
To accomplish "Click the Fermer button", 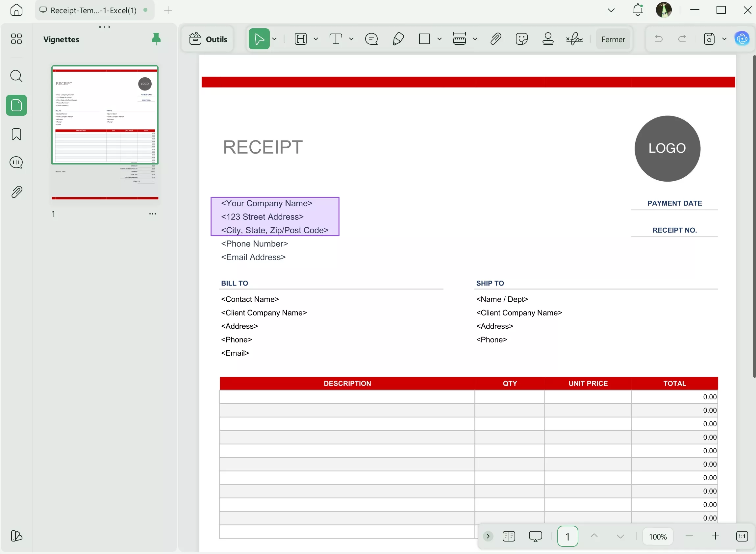I will tap(613, 39).
